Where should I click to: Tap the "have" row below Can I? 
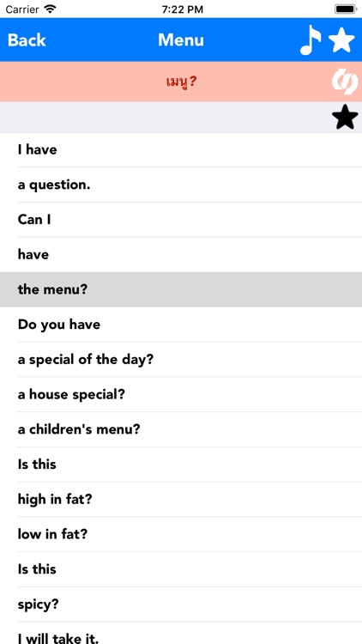(181, 255)
